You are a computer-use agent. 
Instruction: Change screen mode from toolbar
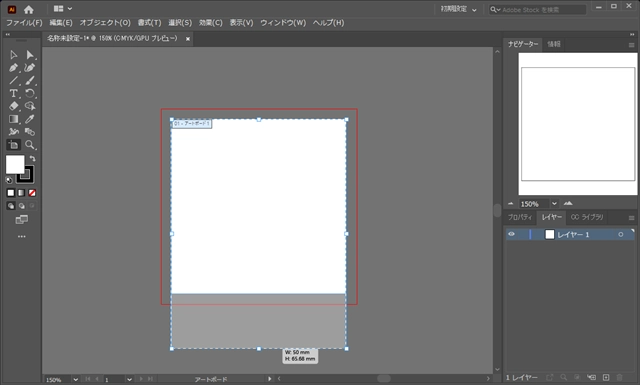pos(22,220)
